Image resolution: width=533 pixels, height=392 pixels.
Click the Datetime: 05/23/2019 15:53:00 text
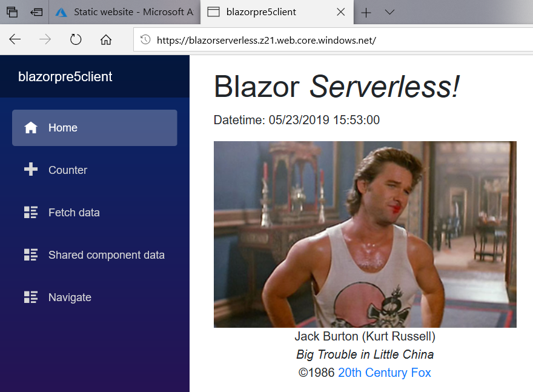tap(296, 120)
